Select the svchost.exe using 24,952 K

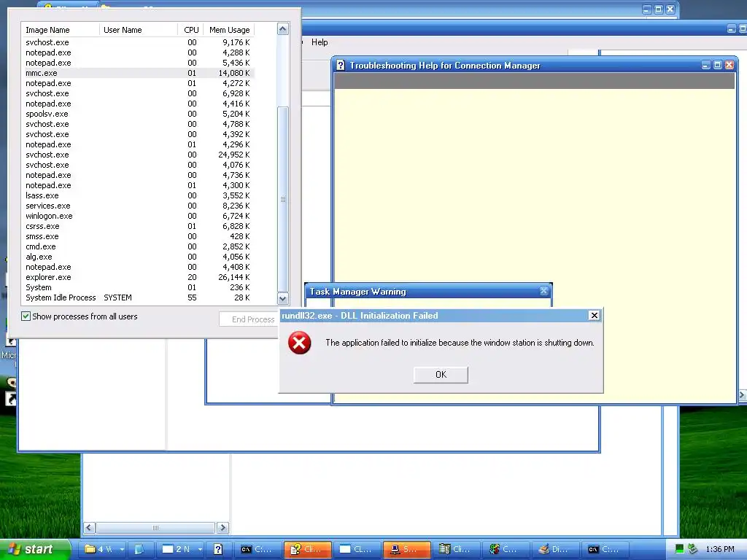pos(138,155)
